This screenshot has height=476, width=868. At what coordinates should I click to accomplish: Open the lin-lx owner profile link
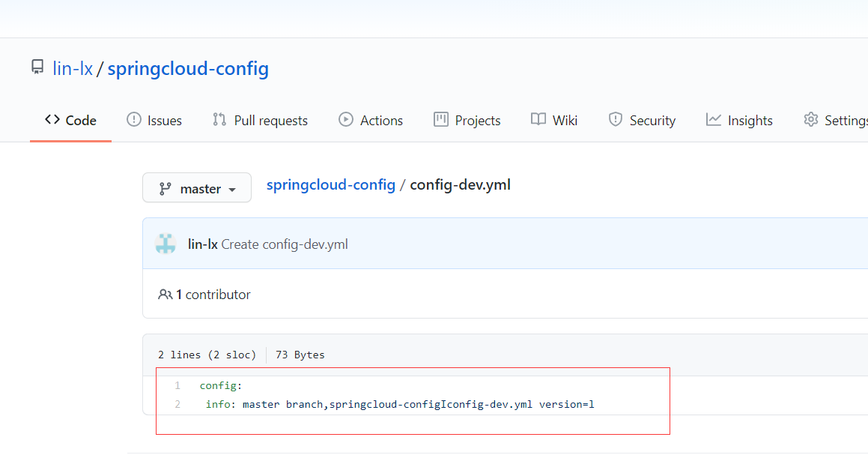(73, 68)
